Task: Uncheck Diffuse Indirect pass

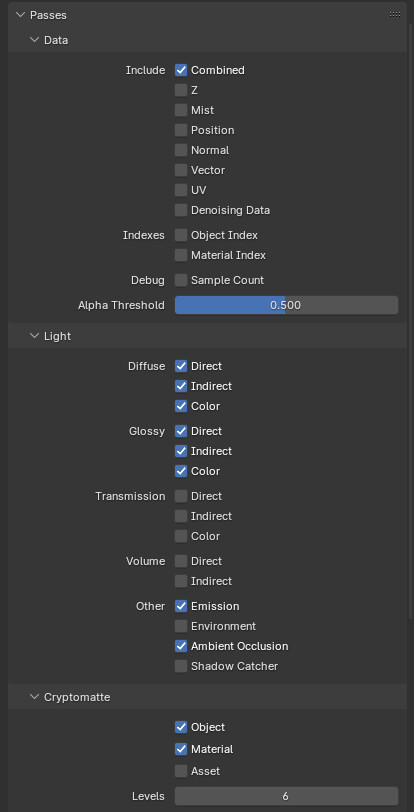Action: [181, 386]
